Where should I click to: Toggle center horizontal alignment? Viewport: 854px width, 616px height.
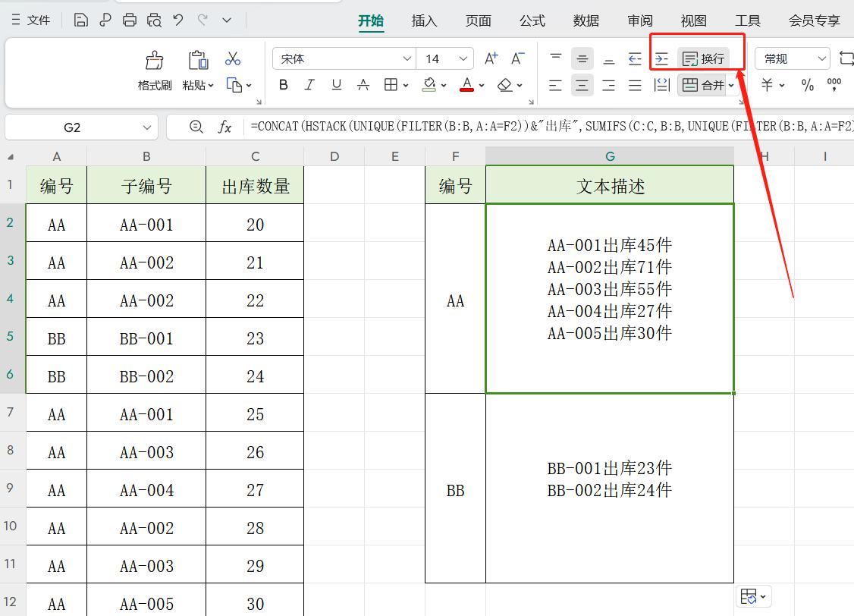click(582, 85)
